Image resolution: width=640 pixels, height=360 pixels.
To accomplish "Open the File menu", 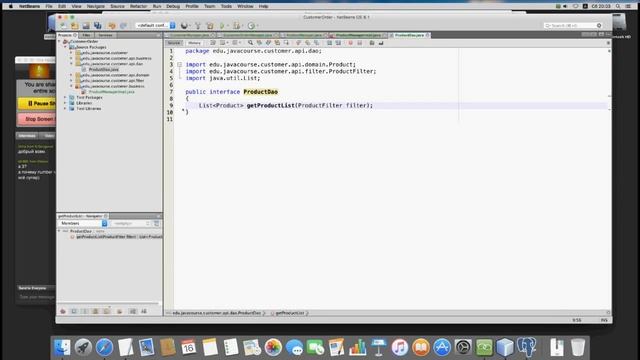I will [49, 6].
